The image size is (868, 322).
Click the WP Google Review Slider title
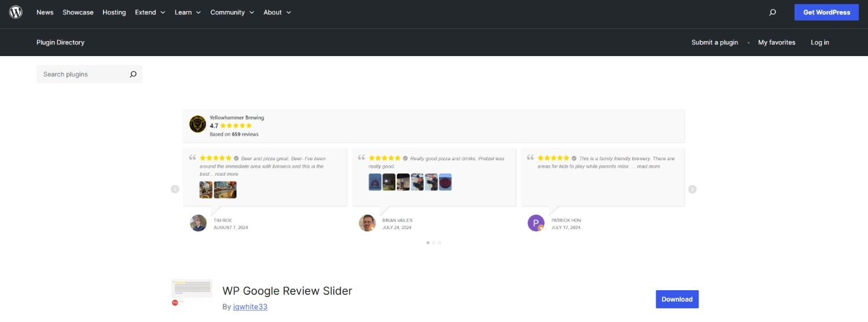tap(287, 291)
